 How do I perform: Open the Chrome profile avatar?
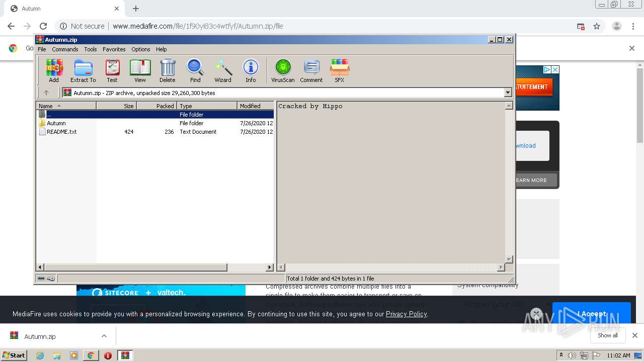pos(616,26)
